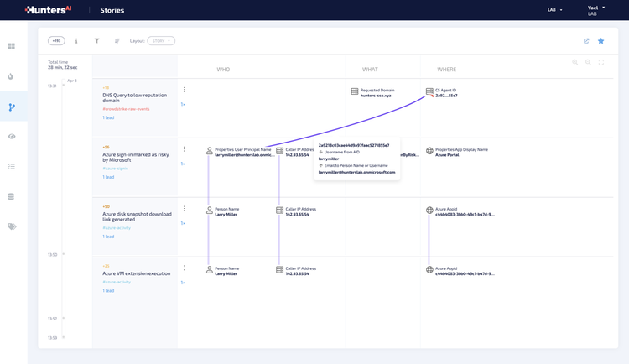This screenshot has width=629, height=364.
Task: Click larrymiller email in the tooltip popup
Action: pyautogui.click(x=356, y=172)
